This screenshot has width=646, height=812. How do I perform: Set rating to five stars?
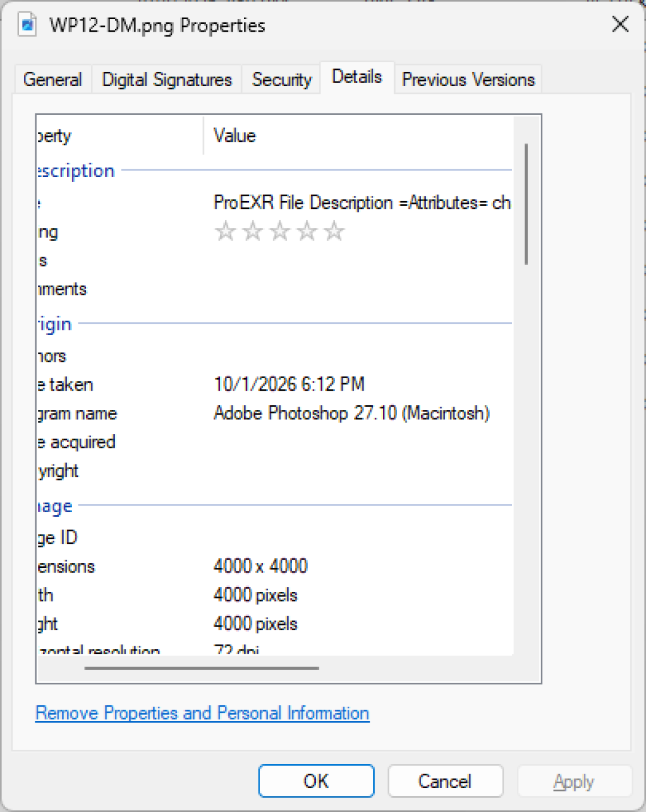click(x=334, y=231)
